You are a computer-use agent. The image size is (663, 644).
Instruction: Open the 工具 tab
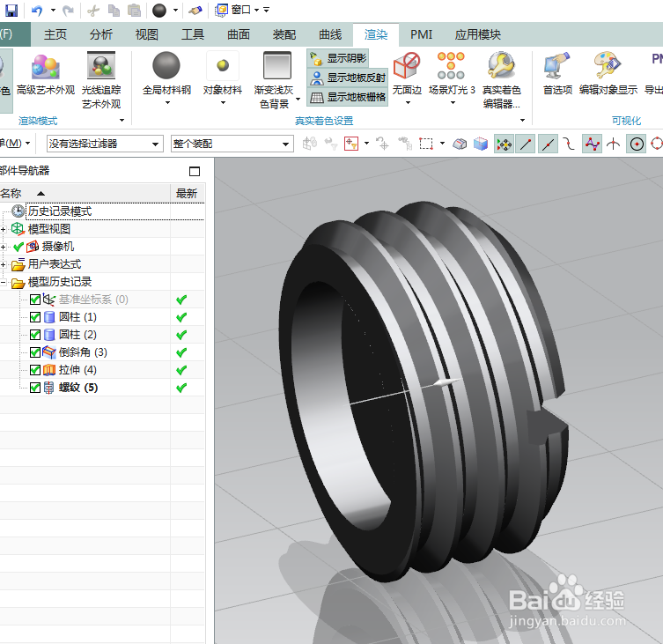coord(193,34)
